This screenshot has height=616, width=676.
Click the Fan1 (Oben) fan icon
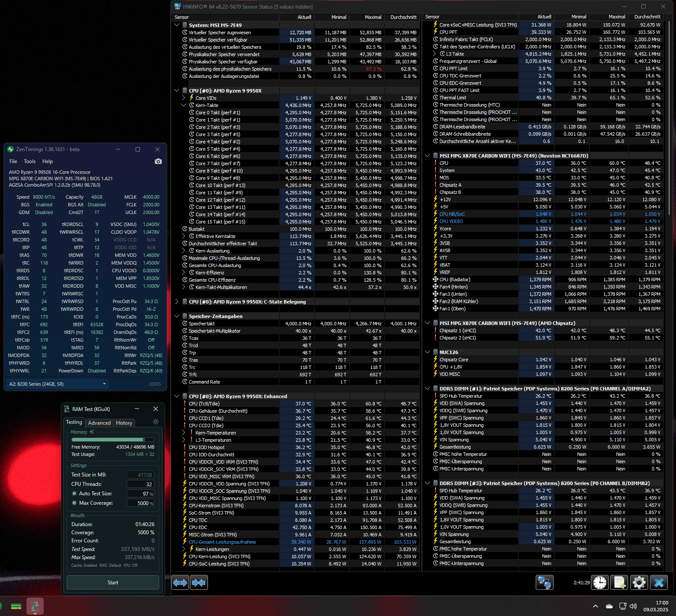436,309
